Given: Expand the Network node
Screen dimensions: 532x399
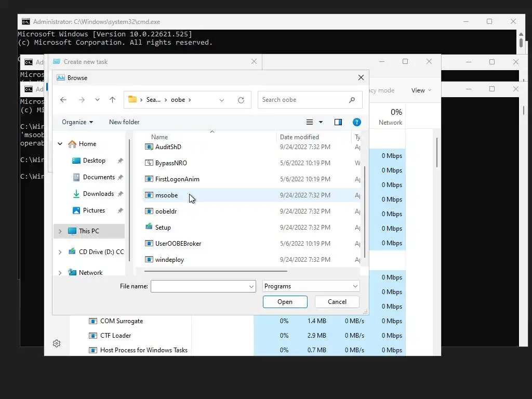Looking at the screenshot, I should [60, 272].
